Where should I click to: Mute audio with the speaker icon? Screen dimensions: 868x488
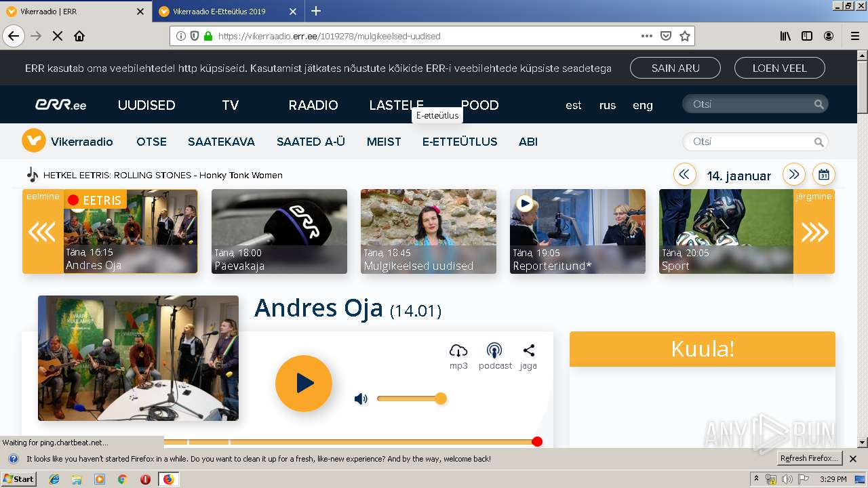pyautogui.click(x=361, y=399)
